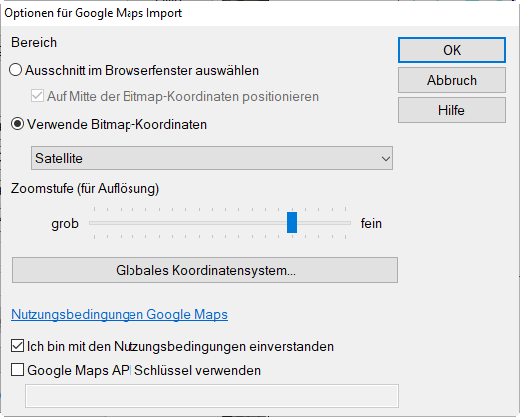Screen dimensions: 520x417
Task: Click the 'grob' label beside slider
Action: tap(65, 223)
